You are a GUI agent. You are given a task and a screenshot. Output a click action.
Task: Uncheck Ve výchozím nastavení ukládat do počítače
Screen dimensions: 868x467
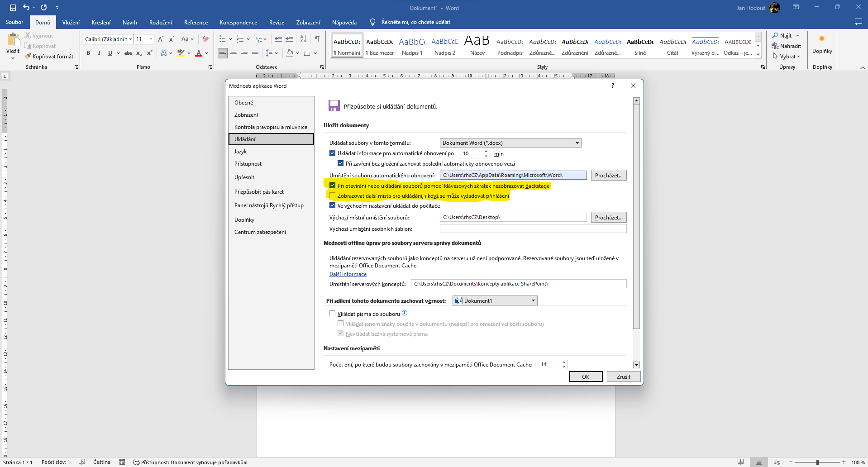pyautogui.click(x=333, y=205)
